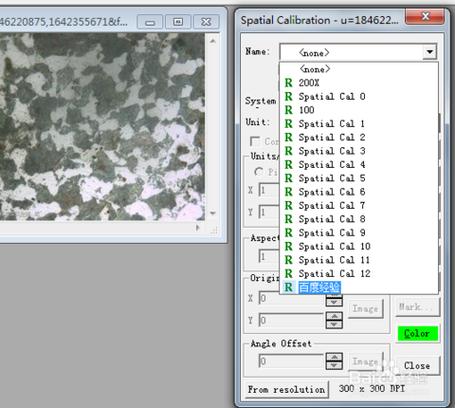Select <none> in the dropdown list
Image resolution: width=455 pixels, height=408 pixels.
(x=315, y=69)
